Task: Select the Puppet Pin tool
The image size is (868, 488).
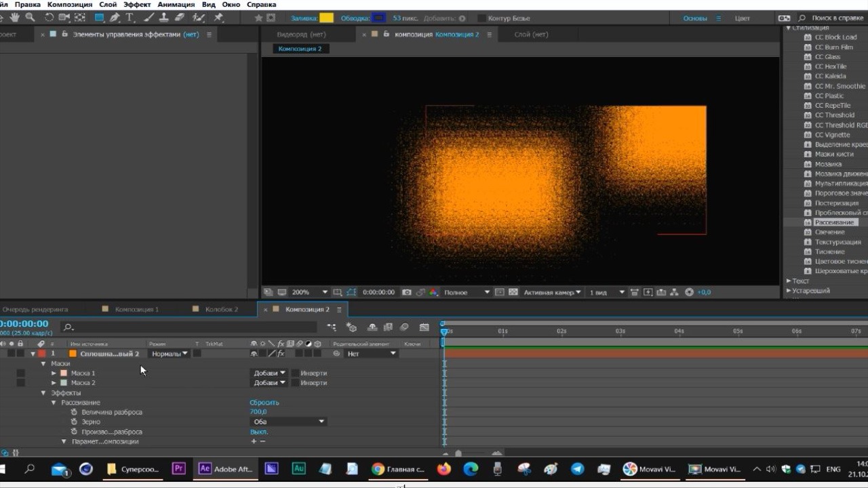Action: pos(218,16)
